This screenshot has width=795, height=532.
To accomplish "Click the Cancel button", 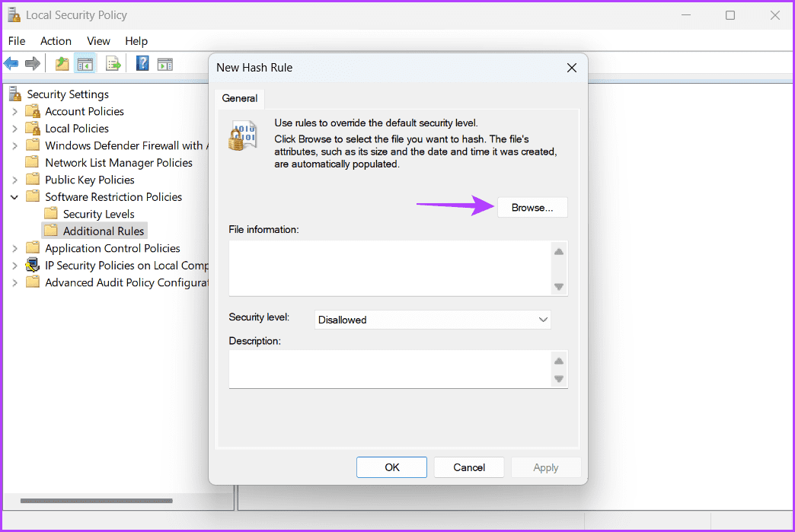I will click(469, 467).
